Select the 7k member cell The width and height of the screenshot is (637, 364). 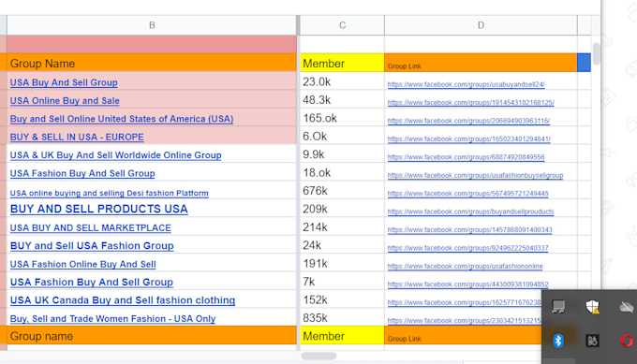(342, 282)
